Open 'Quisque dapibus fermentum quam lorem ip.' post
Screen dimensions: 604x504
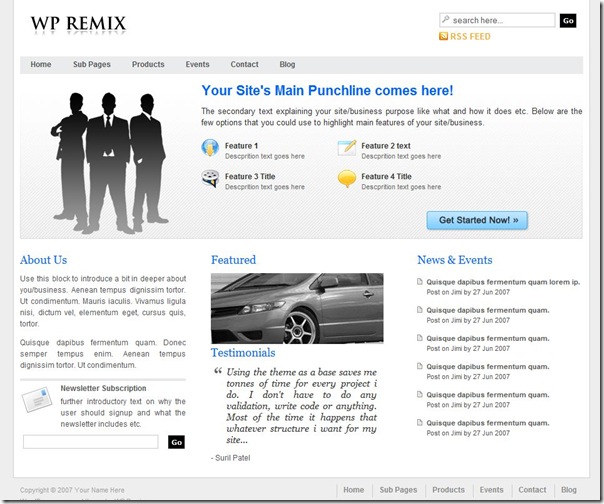coord(503,282)
